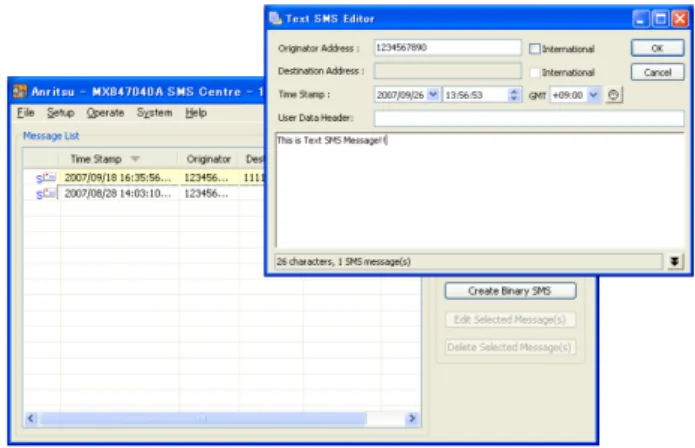Click the Anritsu SMS Centre title bar icon
This screenshot has height=448, width=695.
(20, 91)
